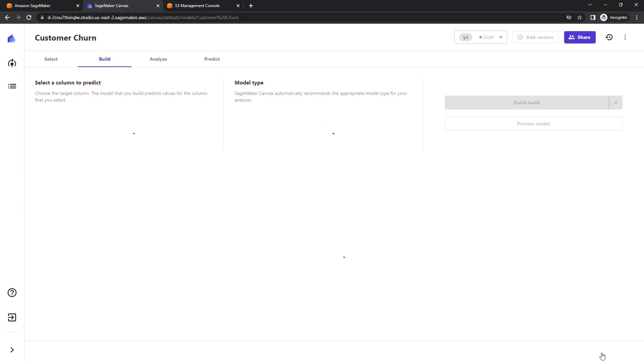The height and width of the screenshot is (362, 644).
Task: Open the help question mark icon
Action: tap(12, 293)
